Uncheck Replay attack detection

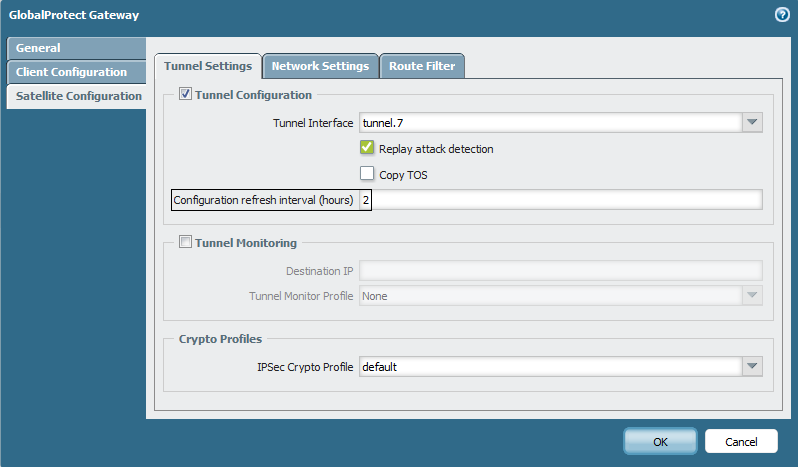pyautogui.click(x=367, y=148)
